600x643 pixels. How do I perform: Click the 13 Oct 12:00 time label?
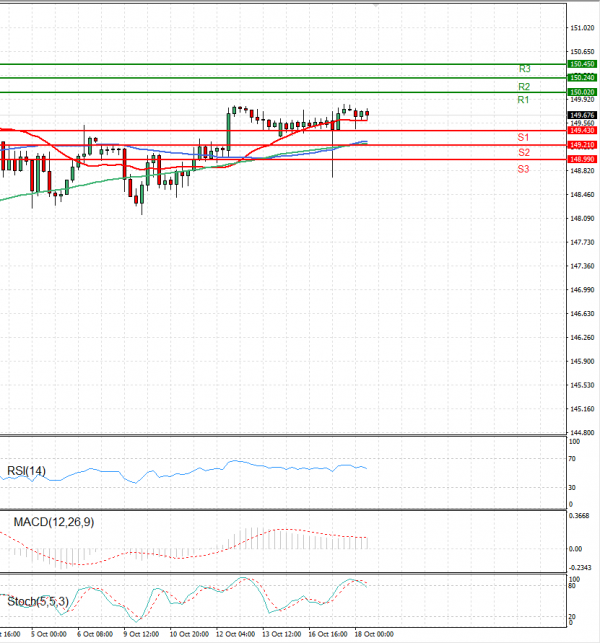point(282,634)
